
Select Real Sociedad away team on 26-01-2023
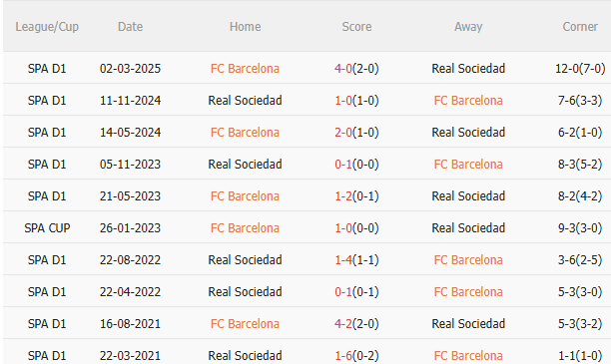[468, 228]
